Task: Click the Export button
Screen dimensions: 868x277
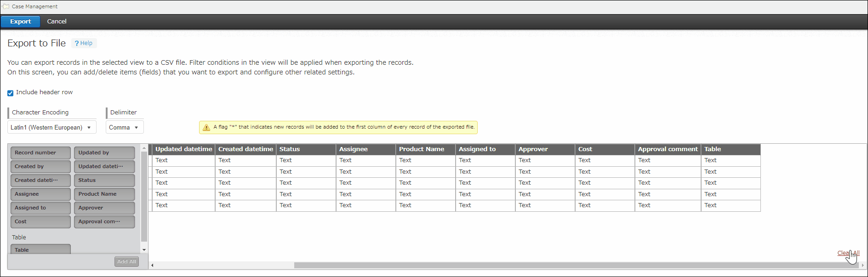Action: click(20, 22)
